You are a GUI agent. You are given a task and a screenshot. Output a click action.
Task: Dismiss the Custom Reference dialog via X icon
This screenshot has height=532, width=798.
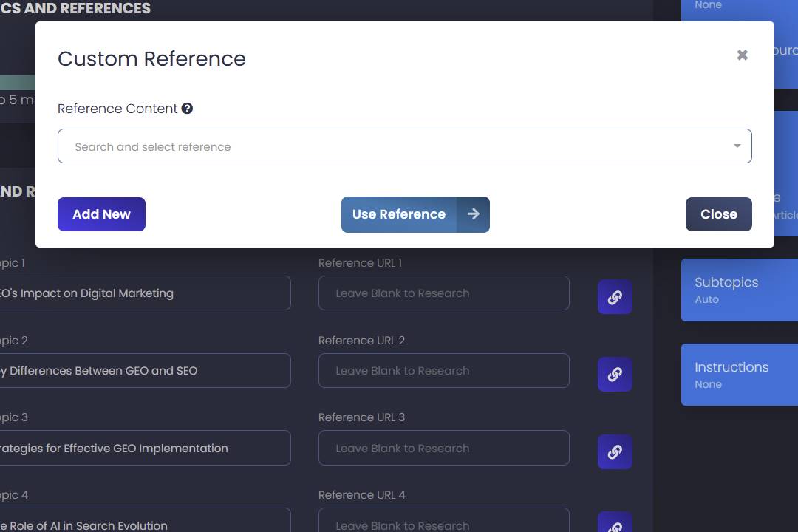click(x=742, y=55)
